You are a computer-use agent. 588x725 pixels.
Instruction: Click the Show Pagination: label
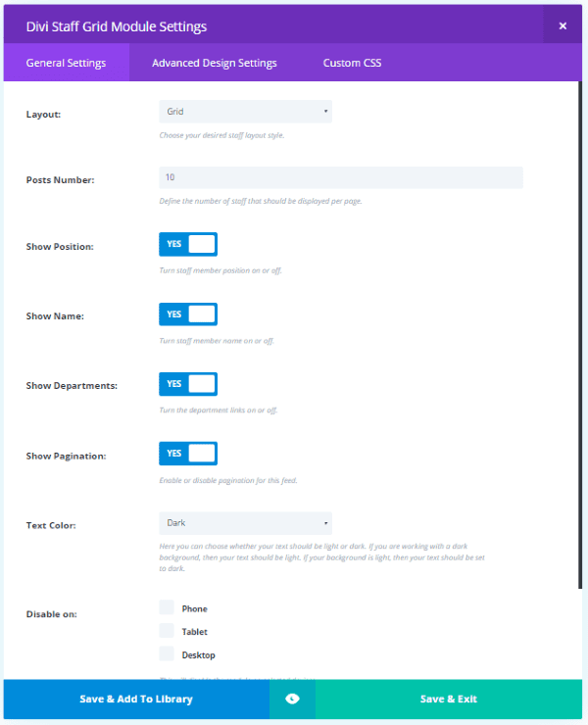67,457
